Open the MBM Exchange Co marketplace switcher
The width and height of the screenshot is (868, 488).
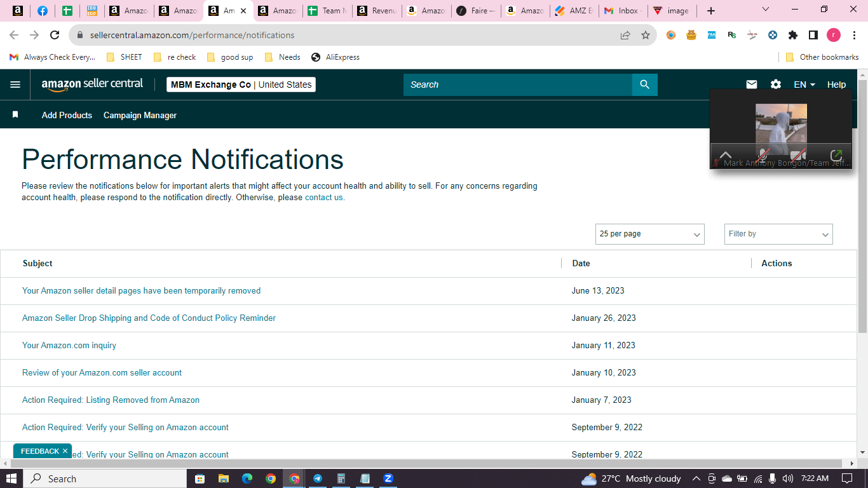tap(241, 85)
